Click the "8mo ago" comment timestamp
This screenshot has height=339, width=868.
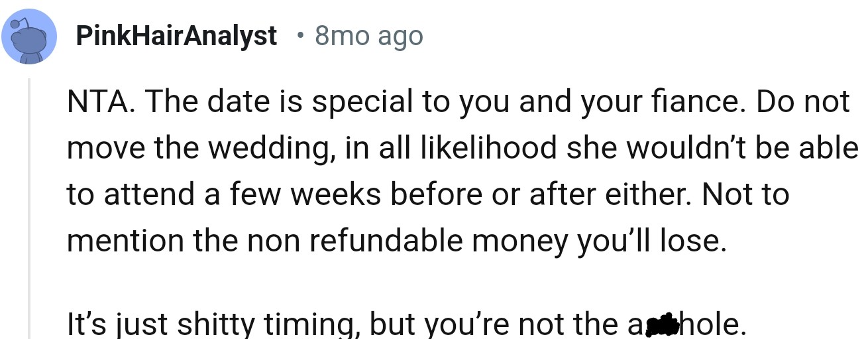click(369, 36)
